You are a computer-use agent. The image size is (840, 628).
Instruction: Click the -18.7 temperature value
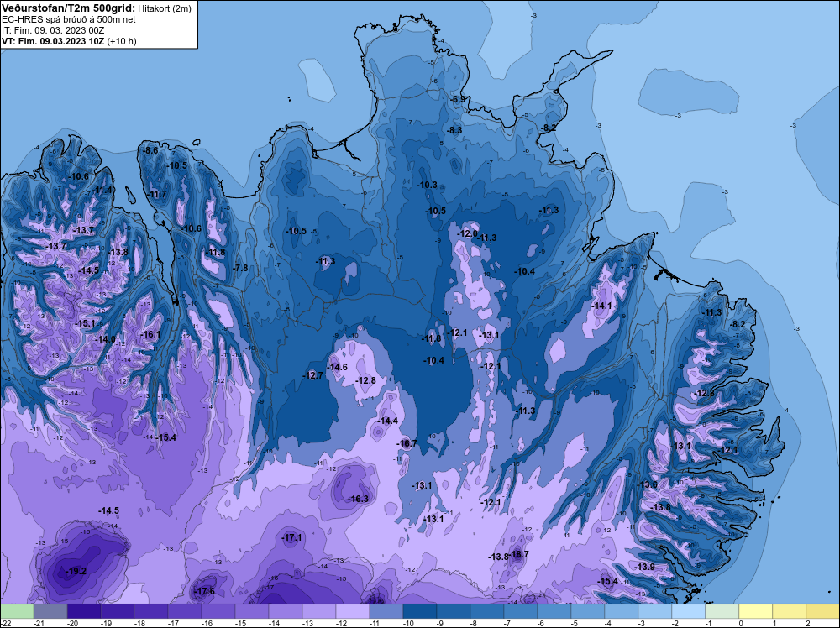tap(519, 554)
